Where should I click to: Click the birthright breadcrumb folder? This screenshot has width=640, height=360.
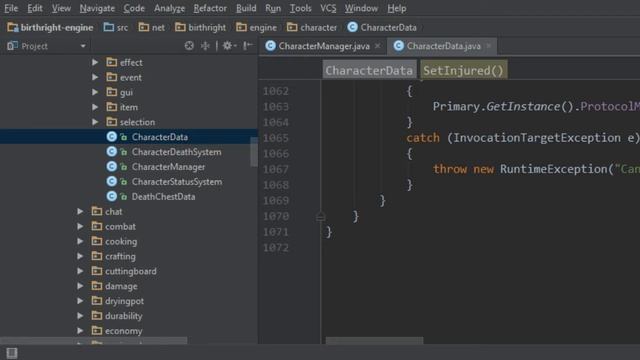[x=200, y=27]
